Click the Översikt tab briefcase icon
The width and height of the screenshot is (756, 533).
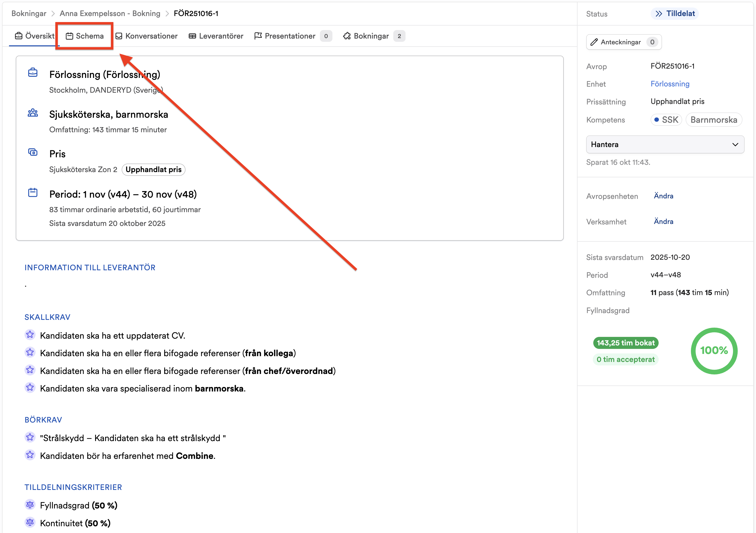[19, 36]
